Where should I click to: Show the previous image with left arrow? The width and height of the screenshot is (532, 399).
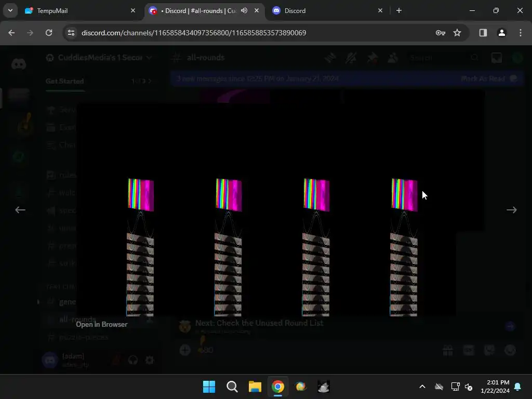pos(20,210)
